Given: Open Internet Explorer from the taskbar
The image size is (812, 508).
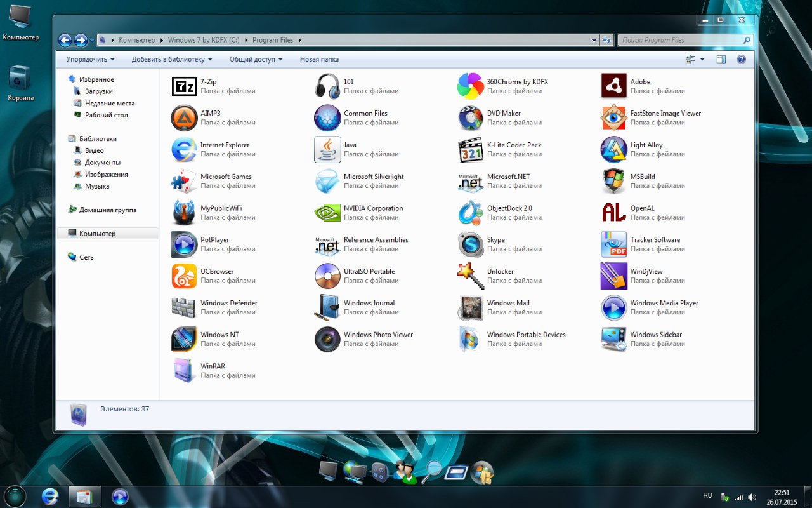Looking at the screenshot, I should point(50,497).
